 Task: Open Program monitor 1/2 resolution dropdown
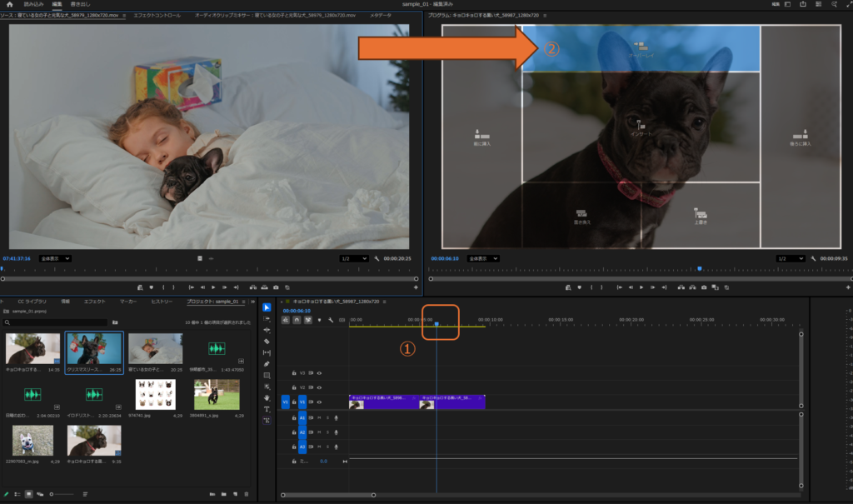(x=792, y=258)
